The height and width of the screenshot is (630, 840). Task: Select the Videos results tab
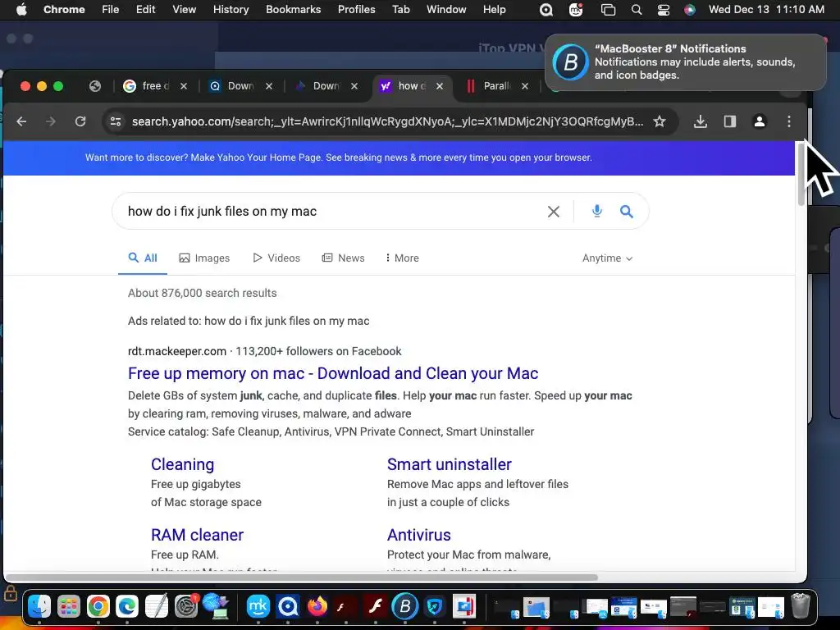tap(276, 258)
